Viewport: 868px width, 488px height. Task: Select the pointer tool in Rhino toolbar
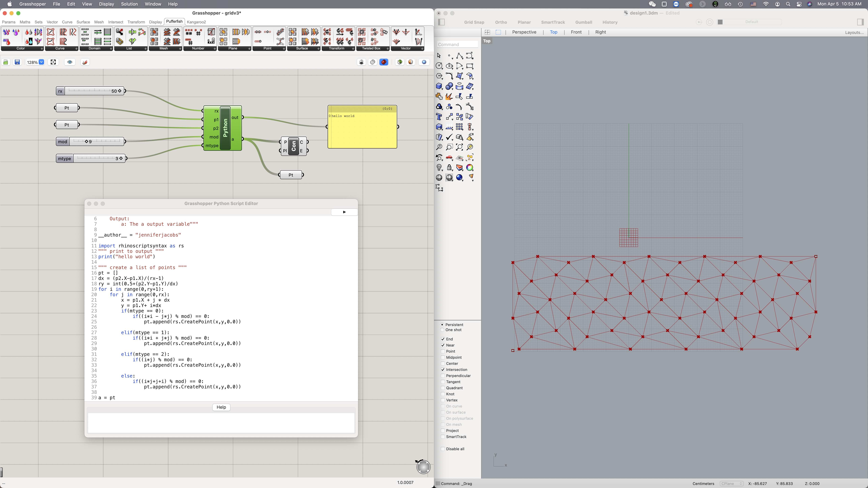pyautogui.click(x=439, y=56)
